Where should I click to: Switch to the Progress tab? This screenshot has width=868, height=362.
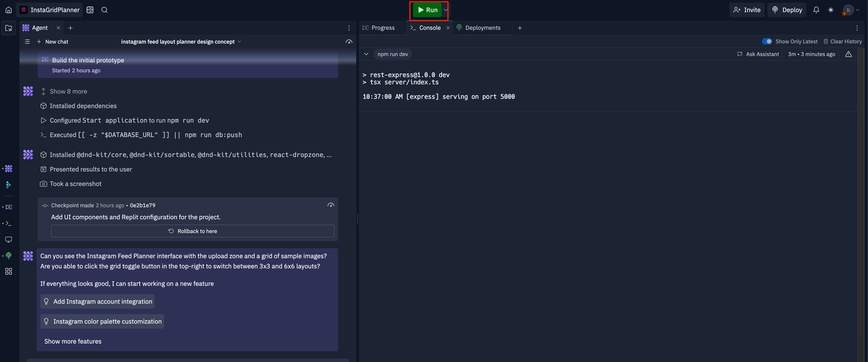[x=379, y=28]
